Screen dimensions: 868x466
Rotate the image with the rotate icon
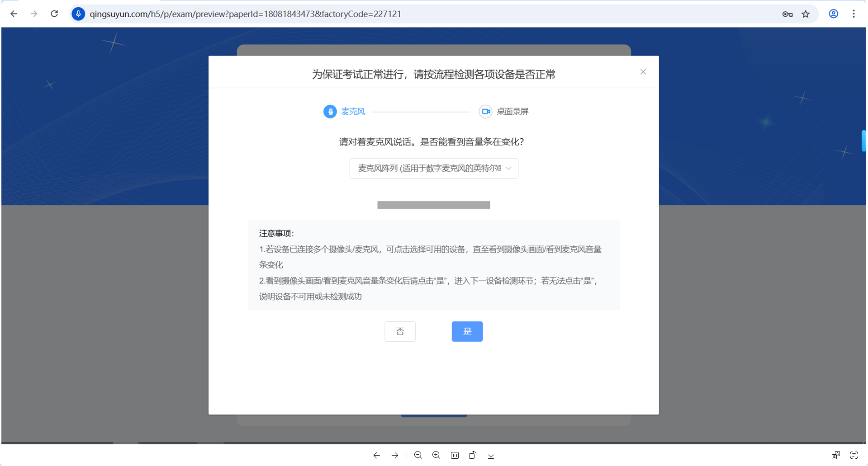pos(473,455)
